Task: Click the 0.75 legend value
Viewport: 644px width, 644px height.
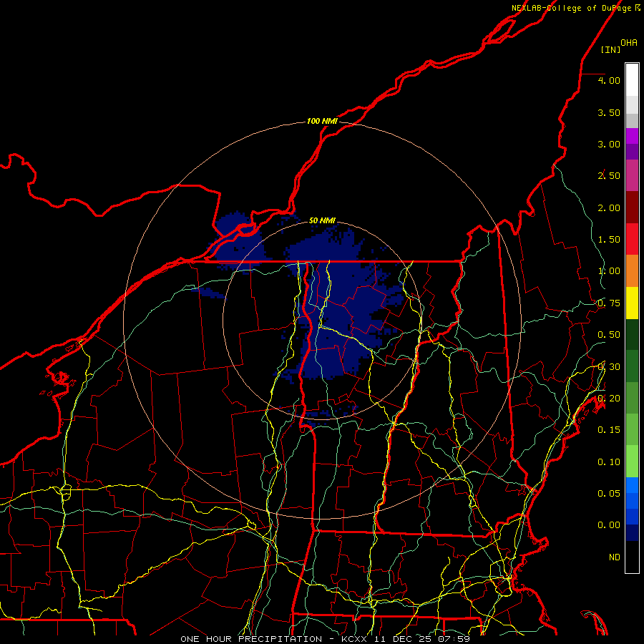Action: [609, 303]
